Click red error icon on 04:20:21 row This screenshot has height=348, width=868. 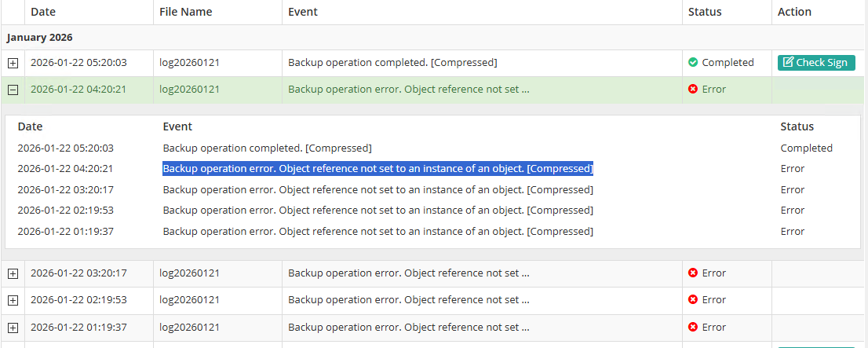[x=692, y=90]
